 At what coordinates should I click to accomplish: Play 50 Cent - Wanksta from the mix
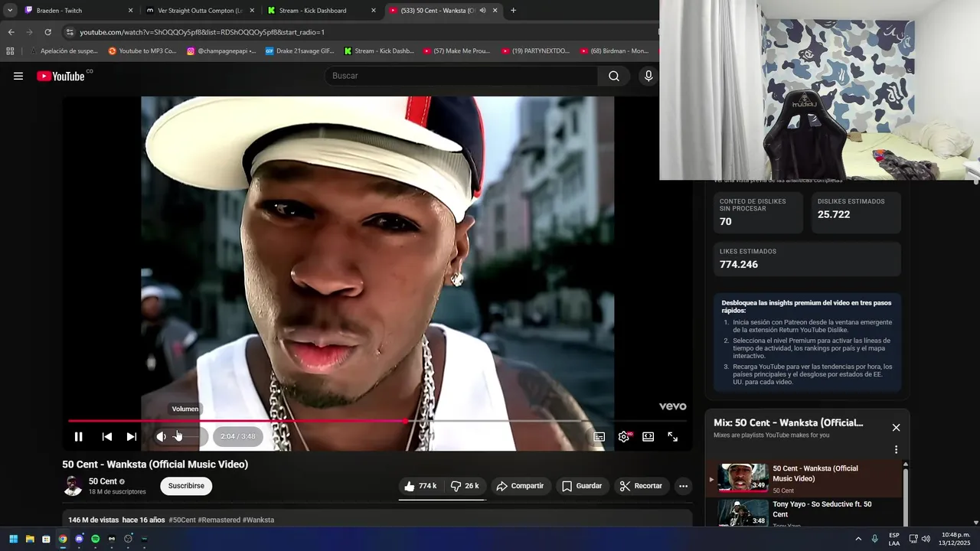pyautogui.click(x=805, y=478)
